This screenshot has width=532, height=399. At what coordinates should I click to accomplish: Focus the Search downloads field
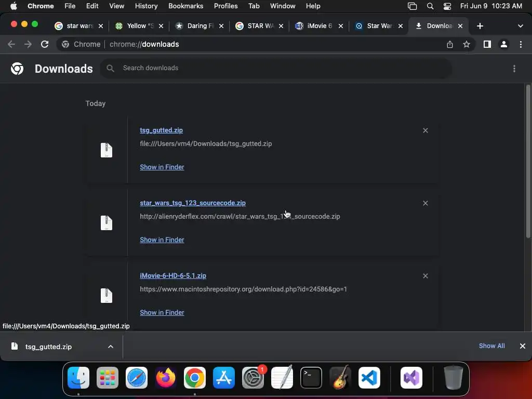click(x=276, y=68)
